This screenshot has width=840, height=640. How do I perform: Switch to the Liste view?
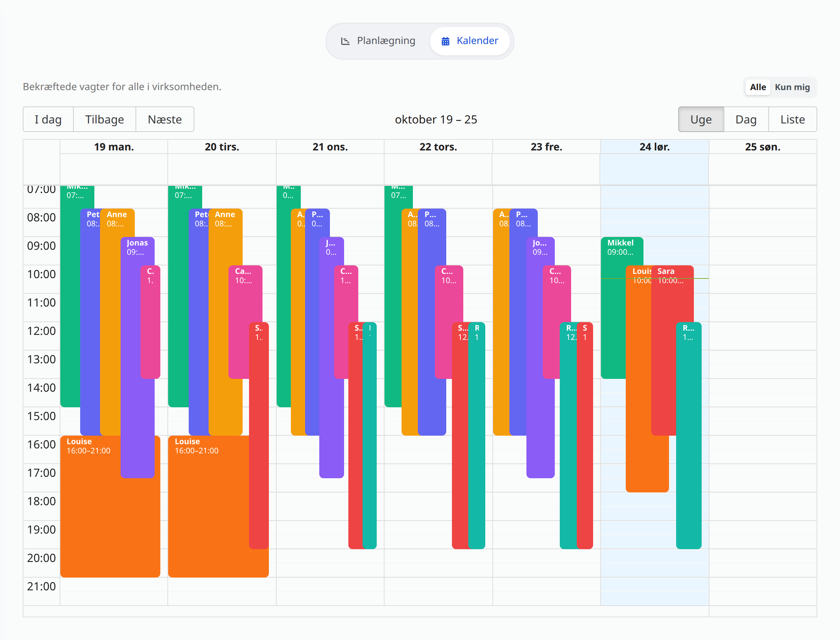tap(792, 120)
